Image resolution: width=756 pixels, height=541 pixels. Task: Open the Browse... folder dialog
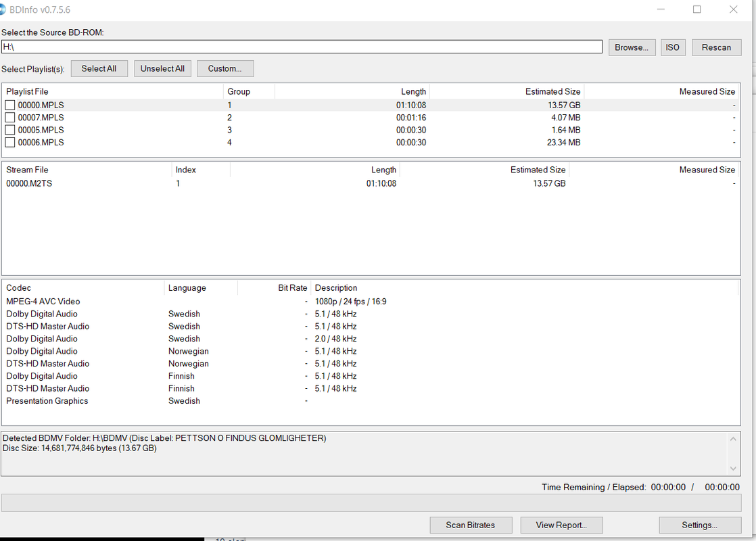(x=632, y=47)
